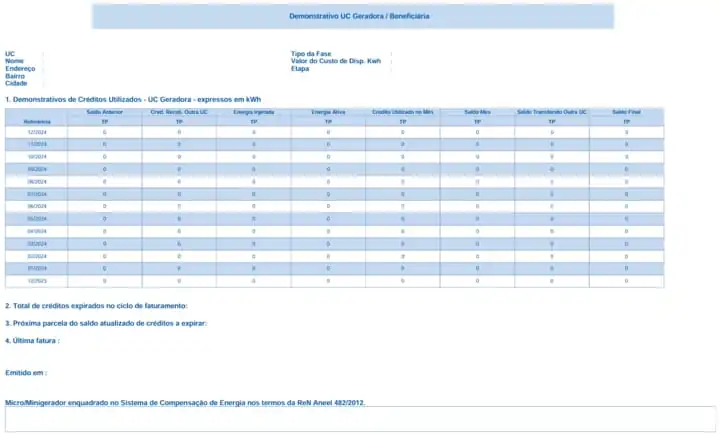Click the Demonstrativo UC Geradora / Beneficiária title banner
The width and height of the screenshot is (720, 434).
pos(352,17)
